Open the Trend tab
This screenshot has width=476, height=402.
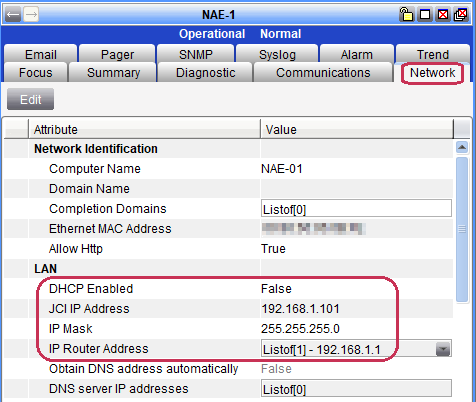pyautogui.click(x=433, y=54)
